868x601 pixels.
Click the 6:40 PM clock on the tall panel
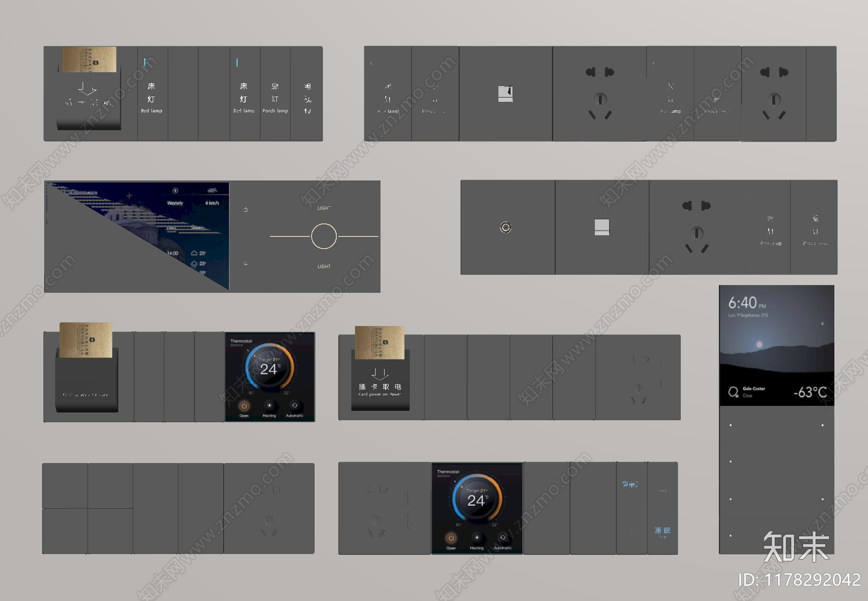747,303
